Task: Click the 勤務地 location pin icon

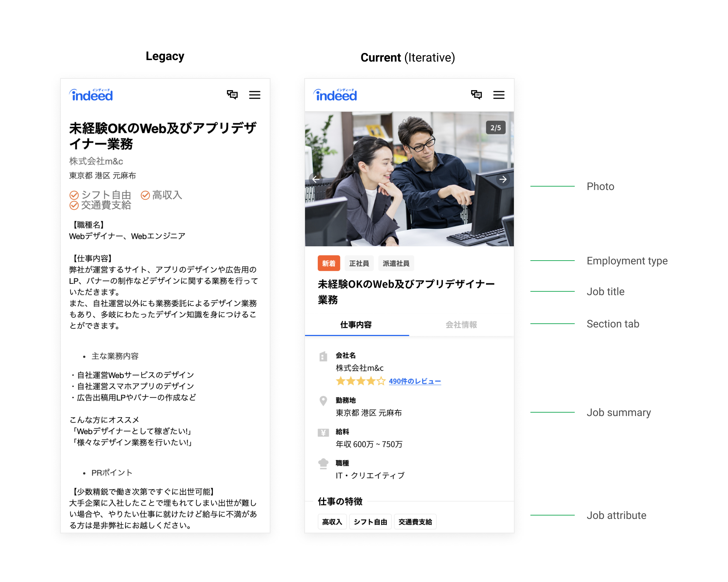Action: (323, 401)
